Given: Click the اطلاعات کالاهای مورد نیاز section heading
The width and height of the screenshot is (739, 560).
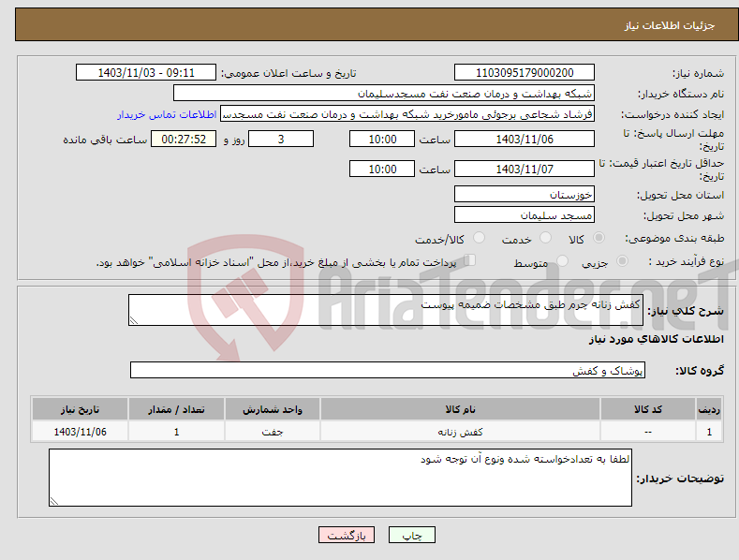Looking at the screenshot, I should coord(656,339).
